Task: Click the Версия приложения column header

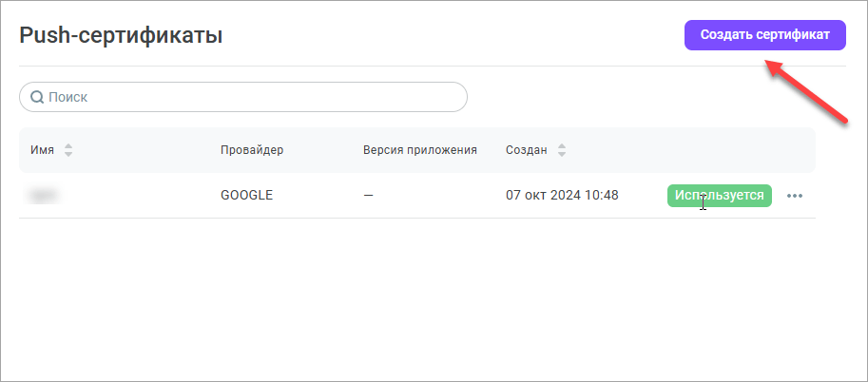Action: pyautogui.click(x=419, y=150)
